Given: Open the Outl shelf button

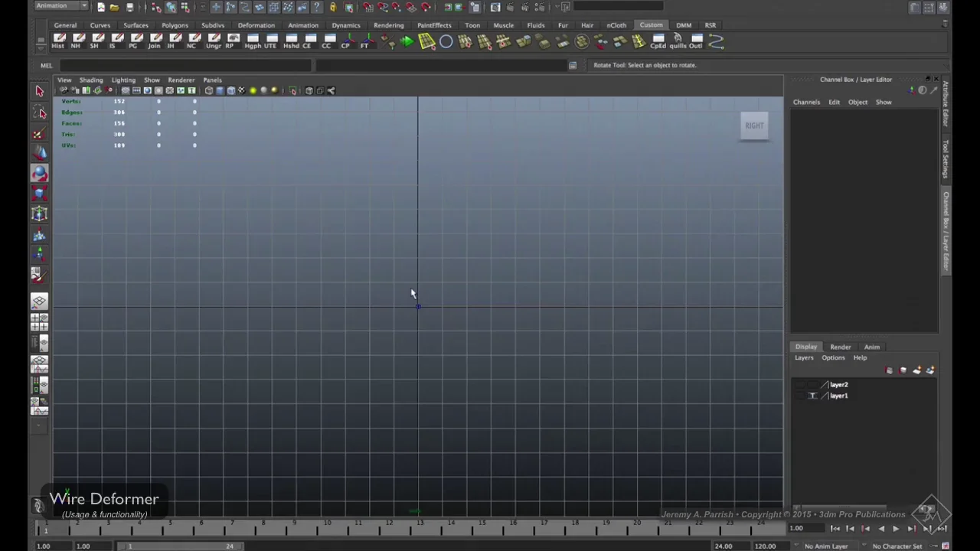Looking at the screenshot, I should 696,41.
